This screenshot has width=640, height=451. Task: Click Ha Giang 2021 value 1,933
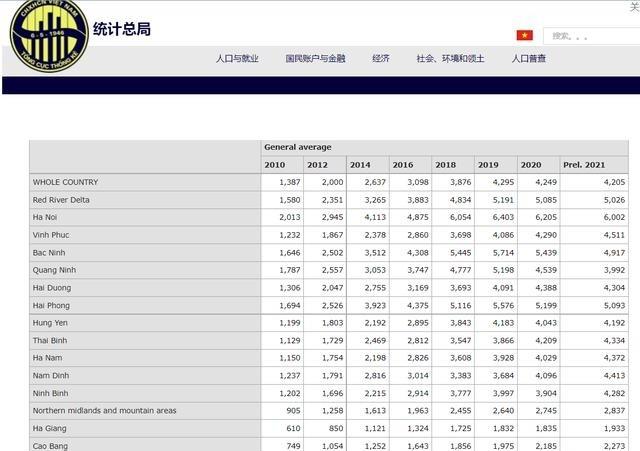614,429
